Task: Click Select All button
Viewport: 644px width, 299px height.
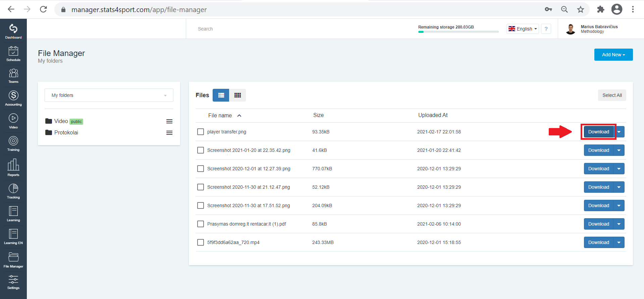Action: pos(612,95)
